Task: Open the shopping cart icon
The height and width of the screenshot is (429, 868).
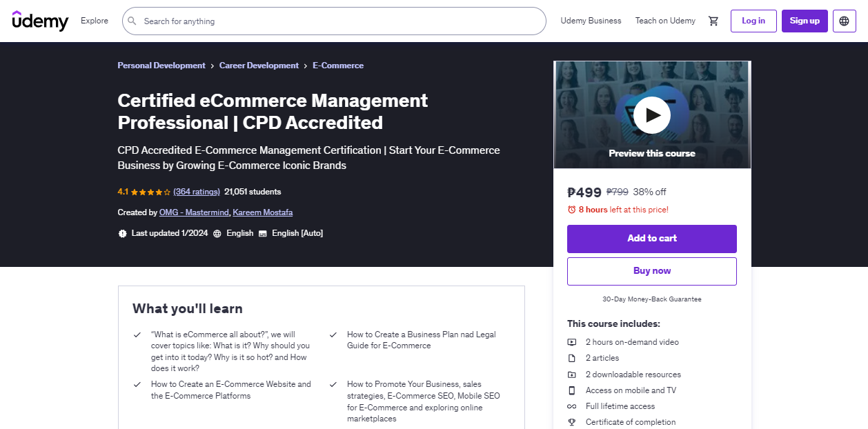Action: pos(713,21)
